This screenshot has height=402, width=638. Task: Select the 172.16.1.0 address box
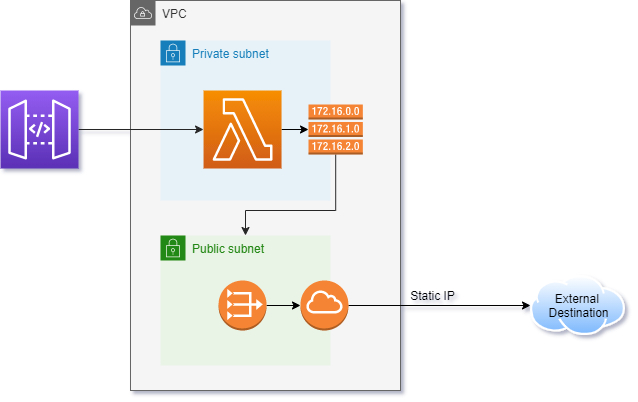[x=334, y=130]
